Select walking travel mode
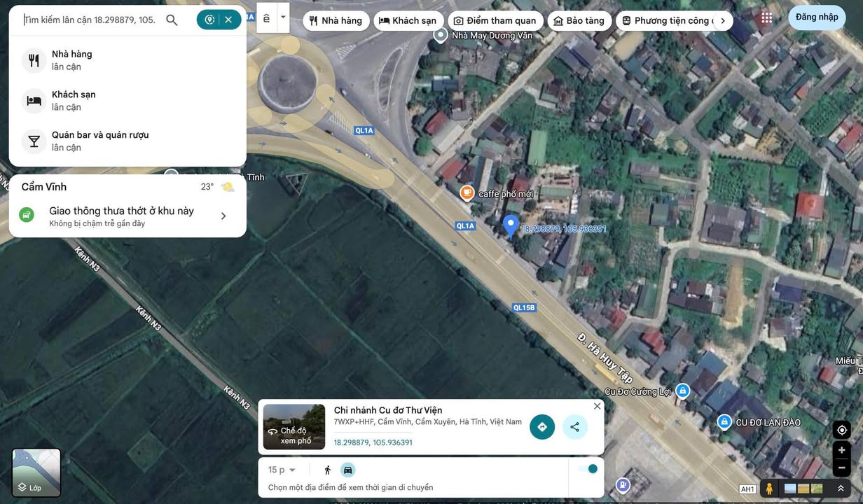The height and width of the screenshot is (504, 863). pyautogui.click(x=327, y=470)
